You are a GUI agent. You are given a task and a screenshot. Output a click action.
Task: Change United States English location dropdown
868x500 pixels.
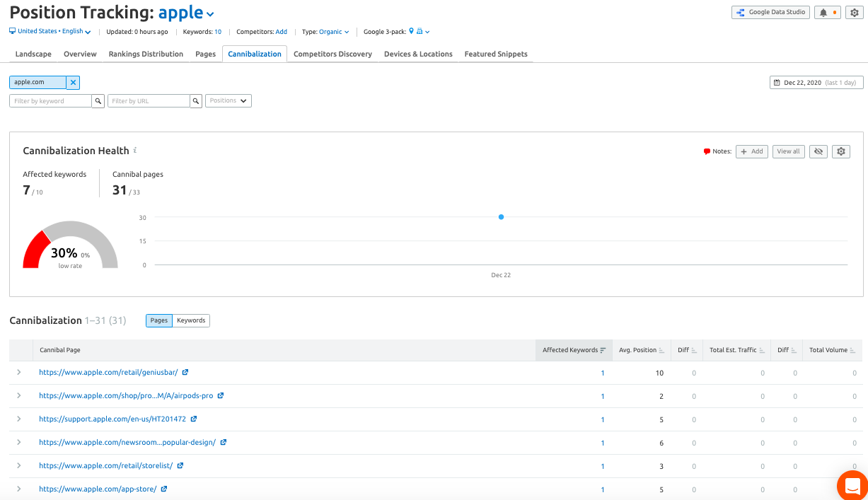click(50, 32)
